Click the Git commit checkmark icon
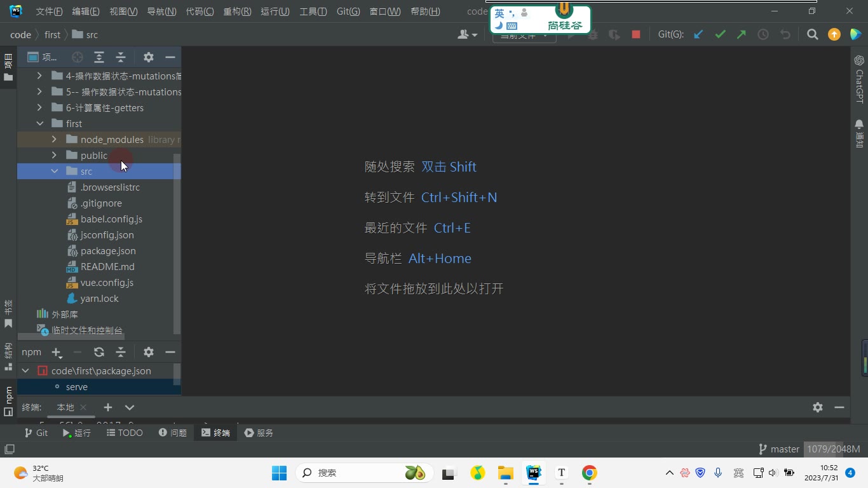Screen dimensions: 868x488 pyautogui.click(x=720, y=34)
